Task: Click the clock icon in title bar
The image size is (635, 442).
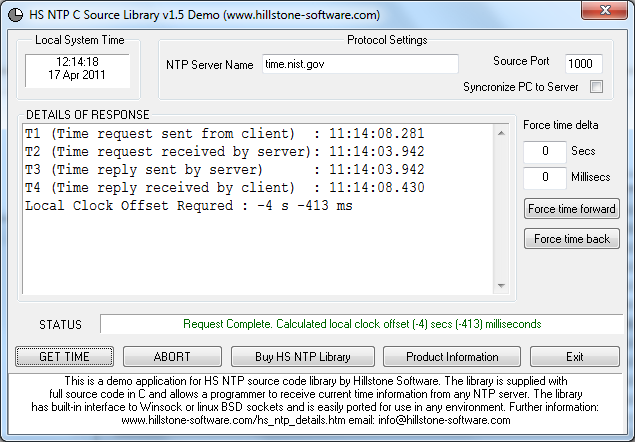Action: coord(15,15)
